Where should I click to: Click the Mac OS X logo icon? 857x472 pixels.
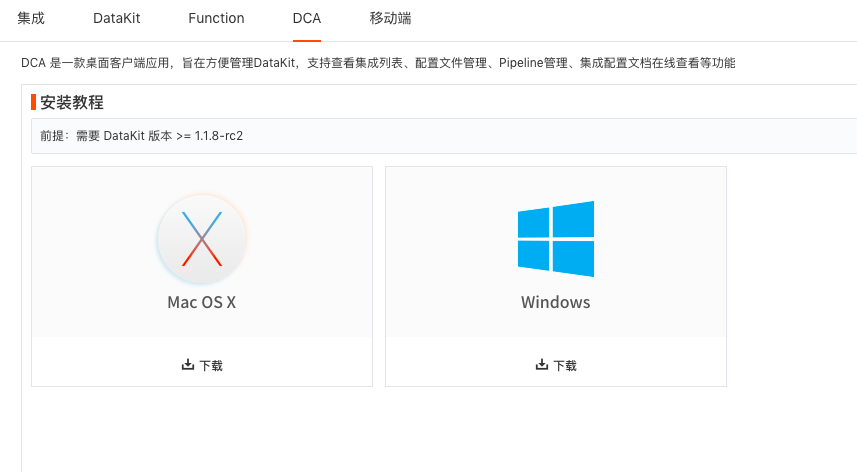click(x=202, y=239)
